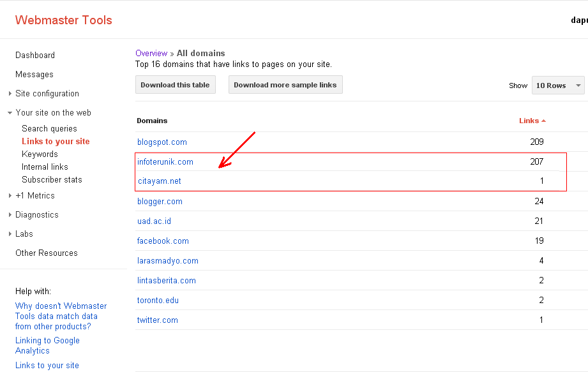Open the infoterunik.com domain link

(165, 162)
